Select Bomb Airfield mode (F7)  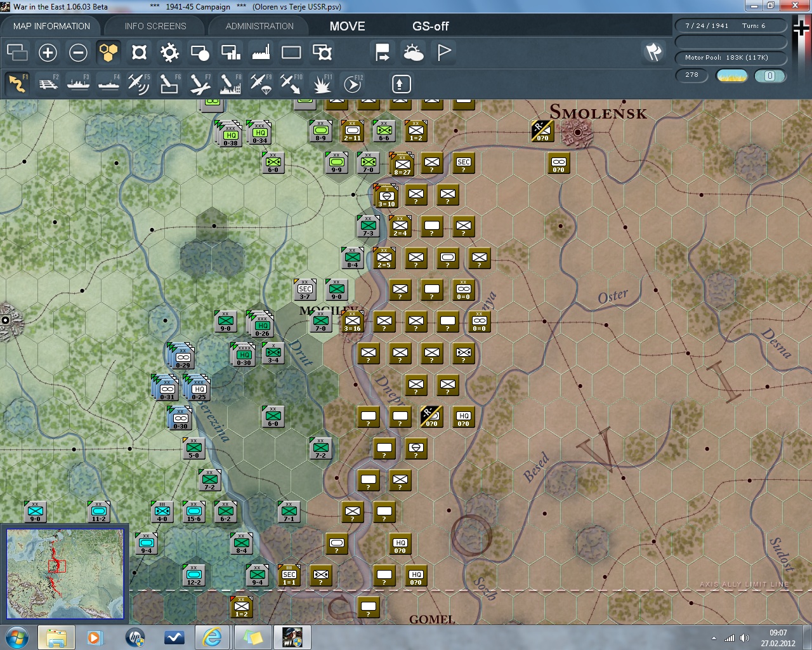(x=200, y=84)
